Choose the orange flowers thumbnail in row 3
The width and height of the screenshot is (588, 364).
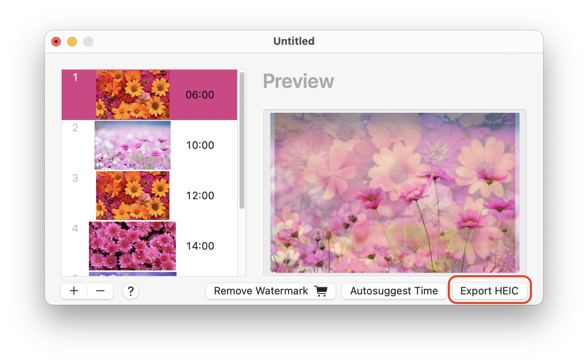pos(133,196)
